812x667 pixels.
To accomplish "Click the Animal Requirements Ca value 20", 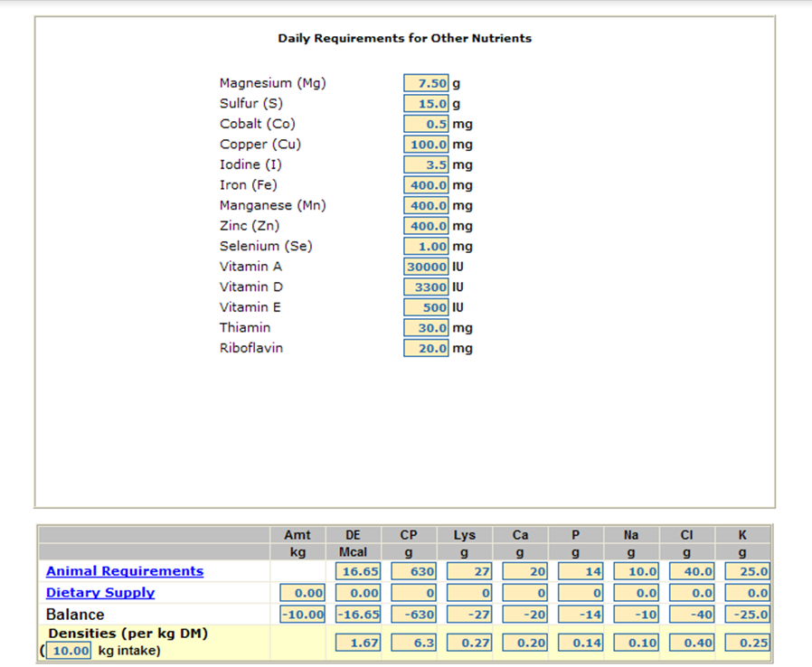I will coord(524,571).
